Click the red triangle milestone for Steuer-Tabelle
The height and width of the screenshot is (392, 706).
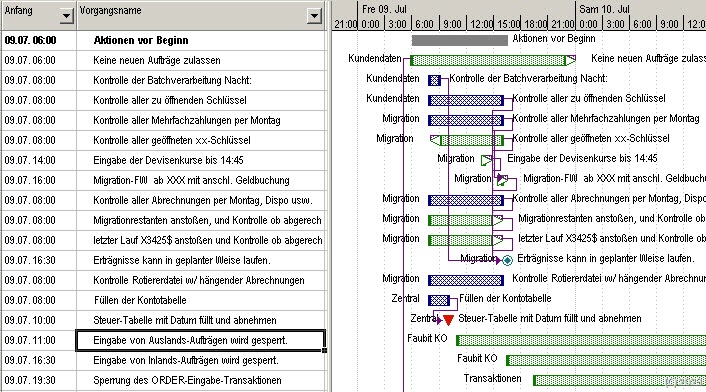tap(448, 320)
